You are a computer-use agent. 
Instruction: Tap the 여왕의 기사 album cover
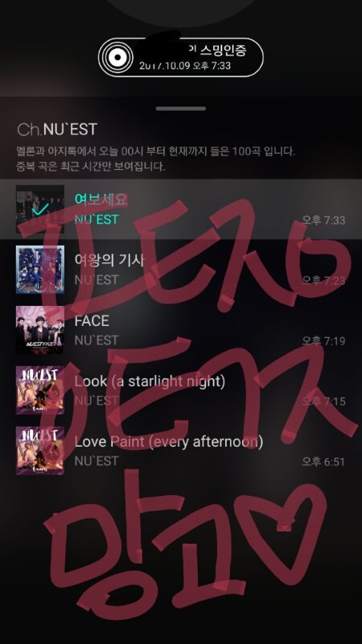coord(40,270)
